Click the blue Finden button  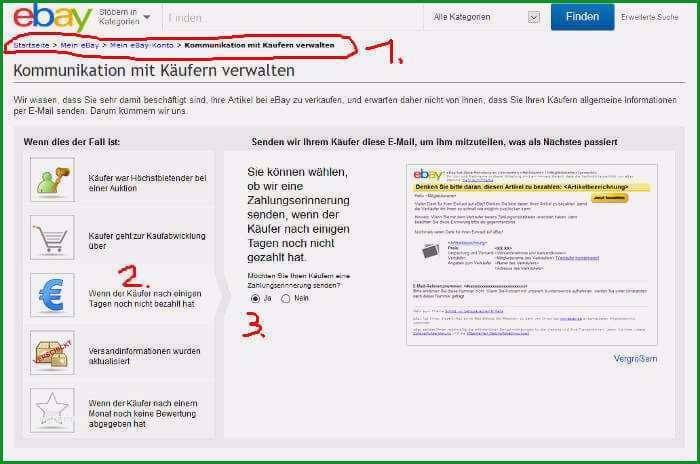[582, 17]
